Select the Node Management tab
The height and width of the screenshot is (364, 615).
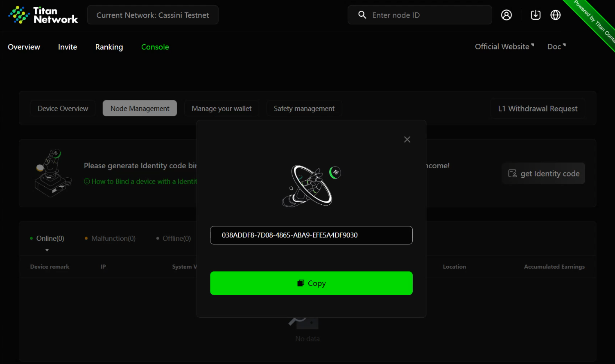(140, 109)
